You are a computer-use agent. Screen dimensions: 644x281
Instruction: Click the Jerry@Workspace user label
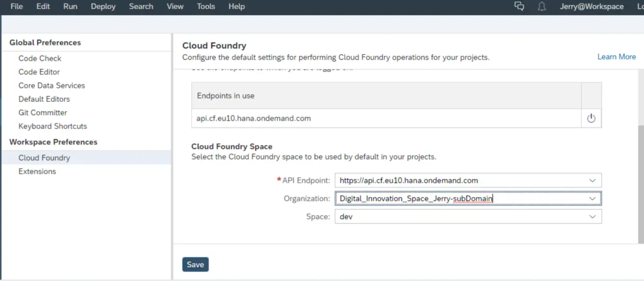coord(592,7)
